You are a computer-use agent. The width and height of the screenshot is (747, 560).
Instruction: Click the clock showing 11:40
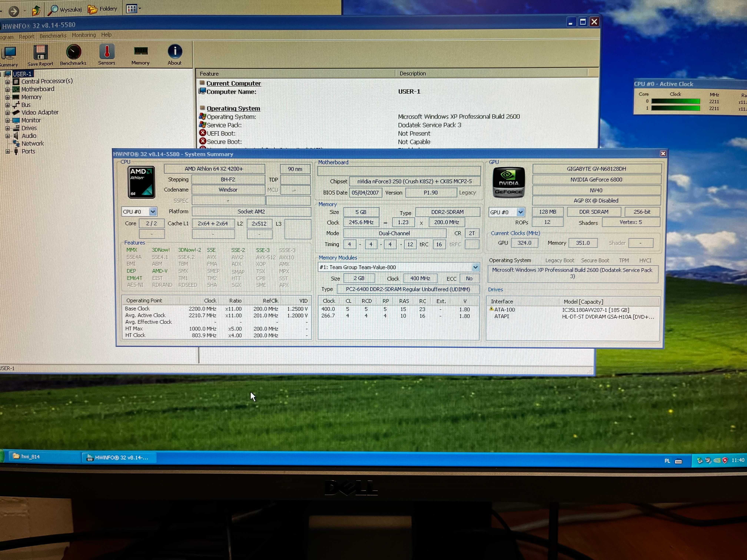[x=738, y=460]
